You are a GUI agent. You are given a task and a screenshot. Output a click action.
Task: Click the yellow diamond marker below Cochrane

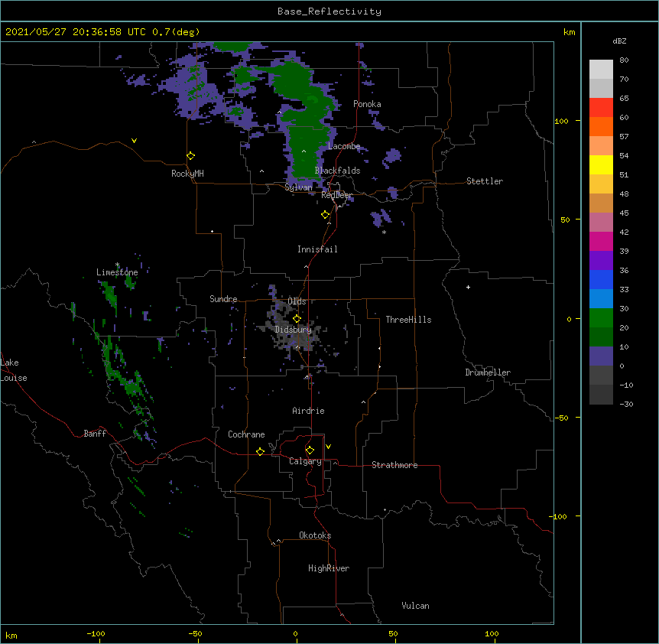[260, 451]
